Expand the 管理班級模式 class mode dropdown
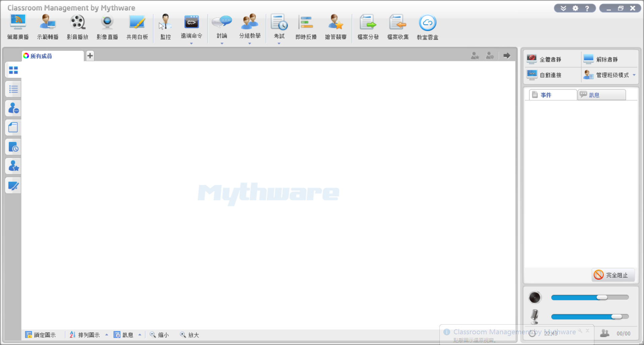Image resolution: width=644 pixels, height=345 pixels. [x=634, y=75]
